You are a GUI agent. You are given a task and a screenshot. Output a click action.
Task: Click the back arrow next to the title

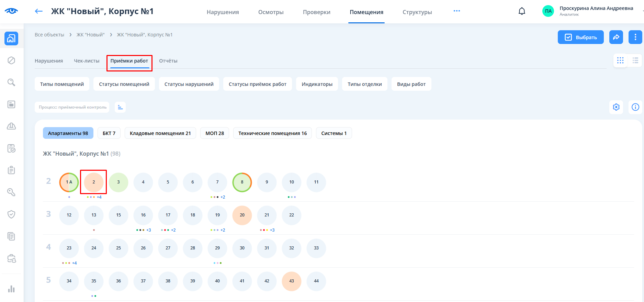[x=39, y=11]
